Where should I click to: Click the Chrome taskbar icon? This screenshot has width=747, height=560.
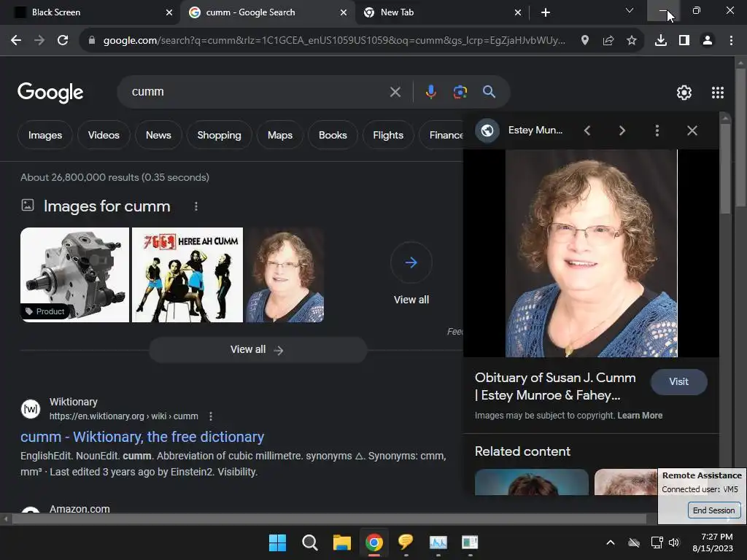[x=374, y=542]
